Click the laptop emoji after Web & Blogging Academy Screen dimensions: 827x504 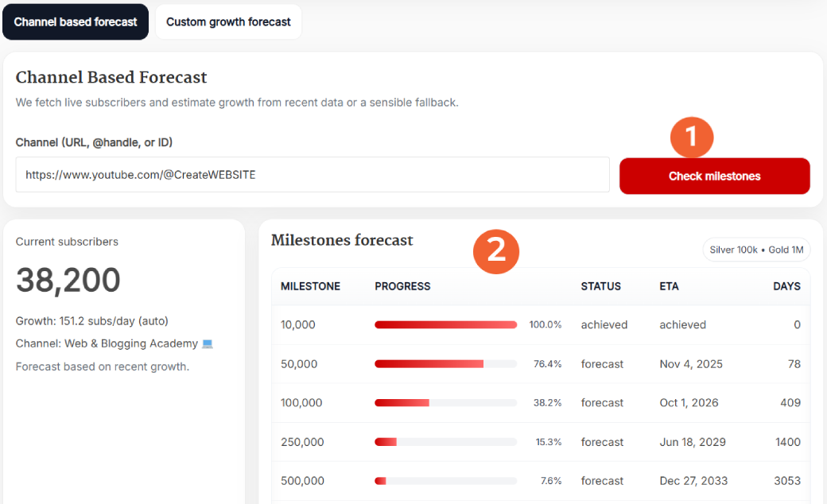click(208, 343)
